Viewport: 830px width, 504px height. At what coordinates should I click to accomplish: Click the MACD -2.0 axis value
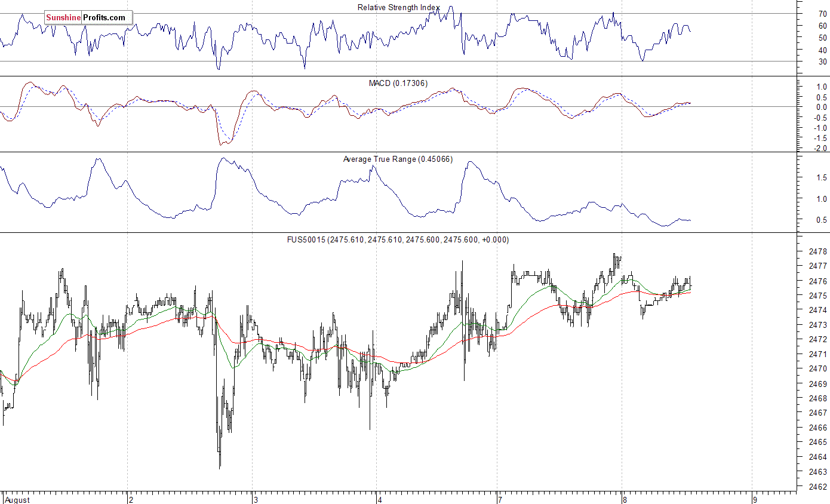point(820,148)
